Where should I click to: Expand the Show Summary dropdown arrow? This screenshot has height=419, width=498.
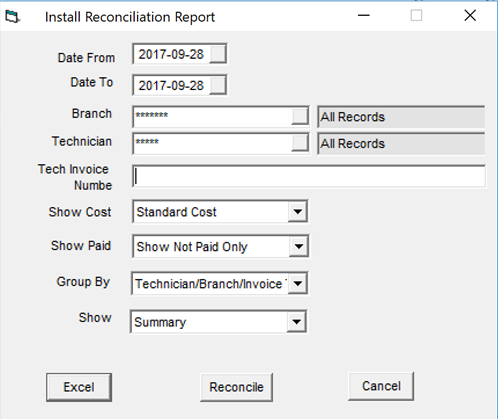pos(296,322)
